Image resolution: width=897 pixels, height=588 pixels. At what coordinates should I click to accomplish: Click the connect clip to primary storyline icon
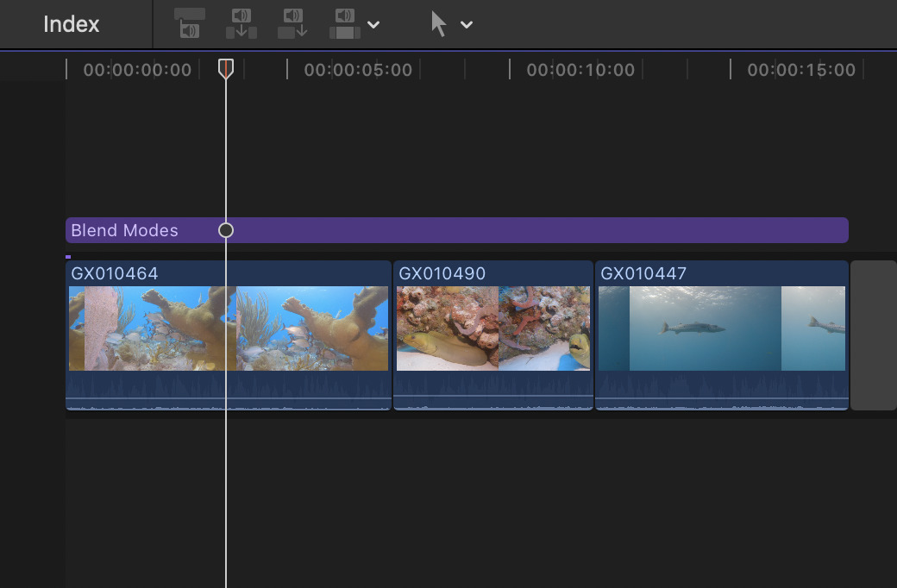(x=190, y=23)
